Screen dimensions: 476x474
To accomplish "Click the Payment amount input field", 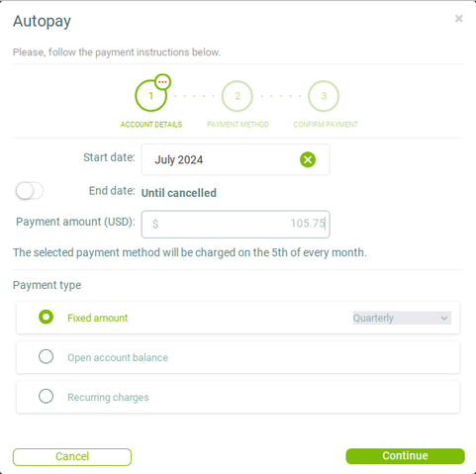I will tap(236, 224).
